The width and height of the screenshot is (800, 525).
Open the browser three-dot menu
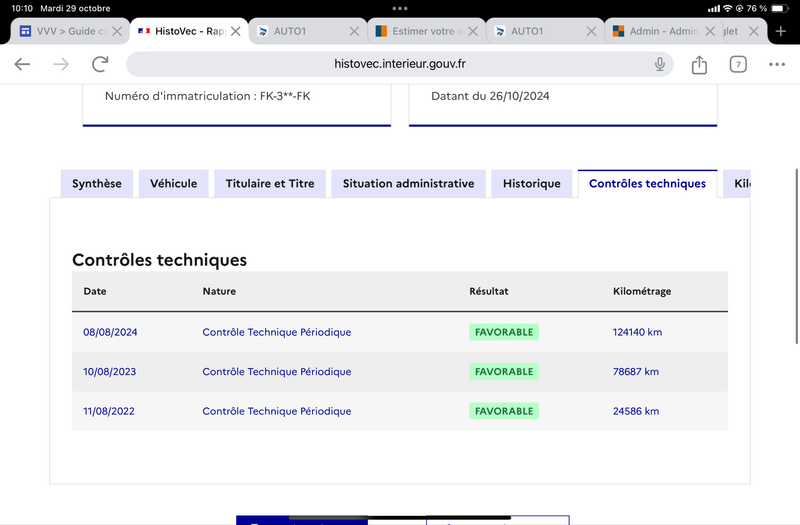pos(777,64)
